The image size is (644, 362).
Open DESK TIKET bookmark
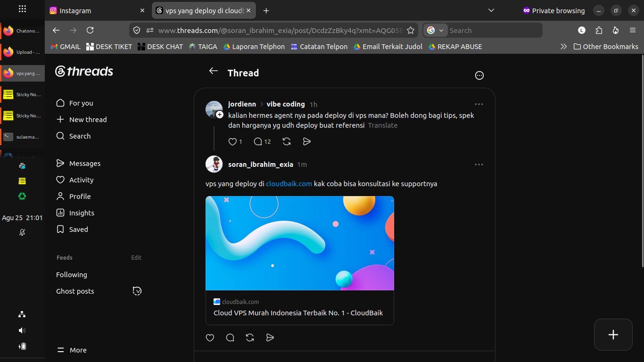tap(109, 47)
